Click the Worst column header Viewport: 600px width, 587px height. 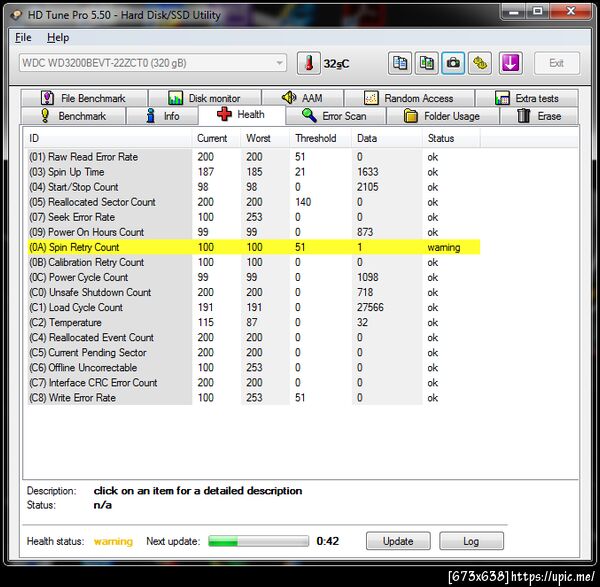point(265,138)
